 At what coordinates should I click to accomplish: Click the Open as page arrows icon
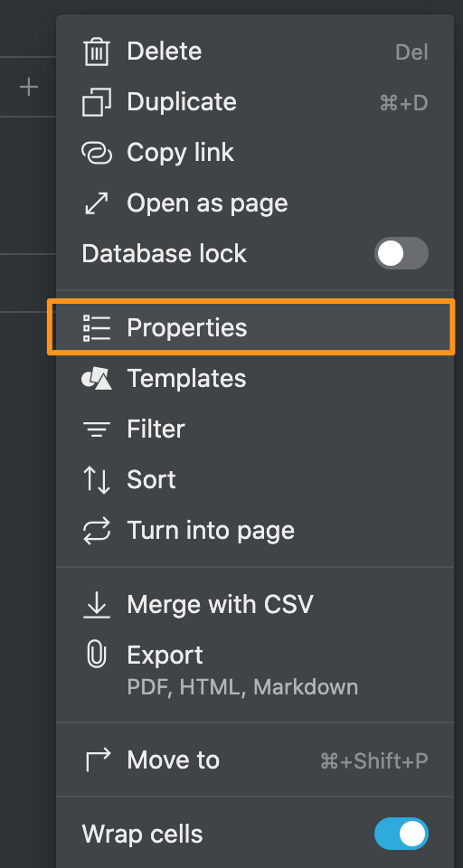[x=97, y=203]
